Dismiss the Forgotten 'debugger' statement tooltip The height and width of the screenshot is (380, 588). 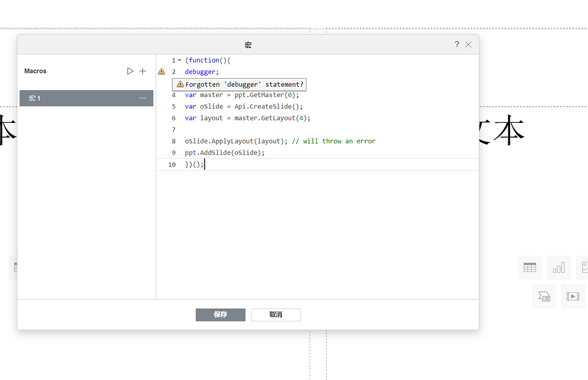point(239,84)
